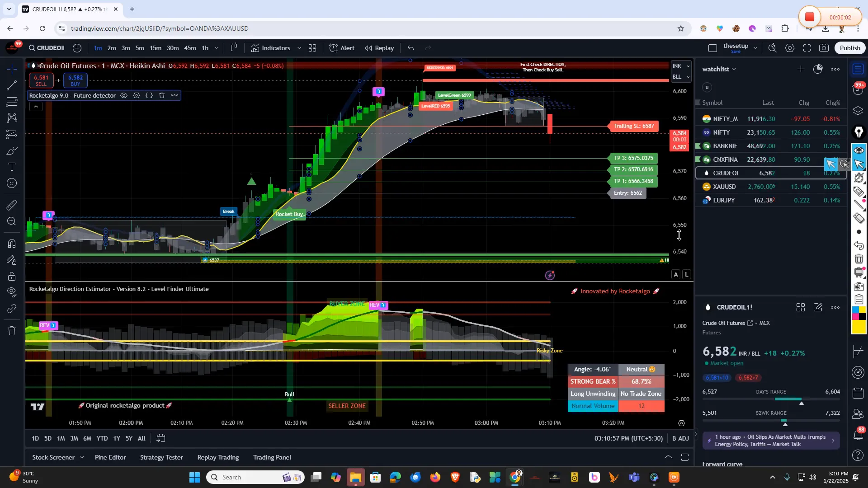Image resolution: width=868 pixels, height=488 pixels.
Task: Open the Alert creation button
Action: (342, 48)
